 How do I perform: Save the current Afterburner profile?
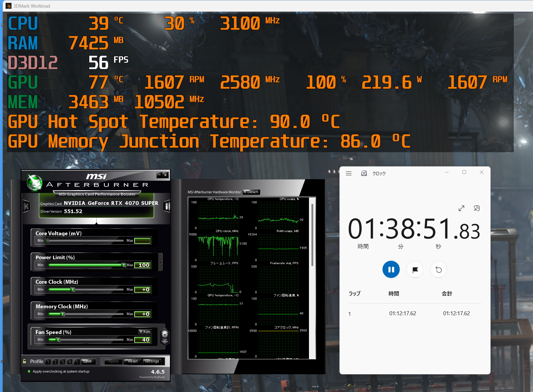[89, 361]
